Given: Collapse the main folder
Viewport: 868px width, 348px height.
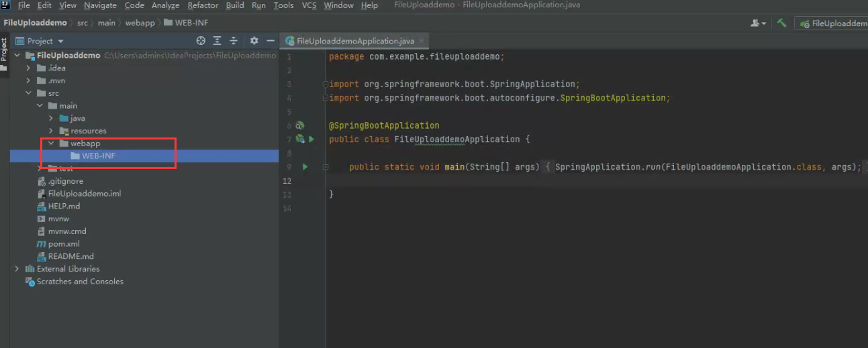Looking at the screenshot, I should tap(40, 105).
